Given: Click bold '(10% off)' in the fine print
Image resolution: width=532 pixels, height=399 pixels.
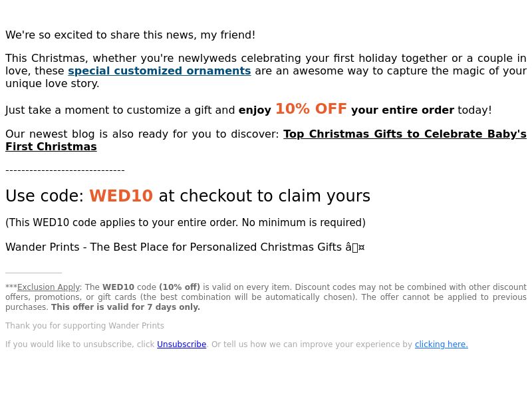Looking at the screenshot, I should pos(180,287).
